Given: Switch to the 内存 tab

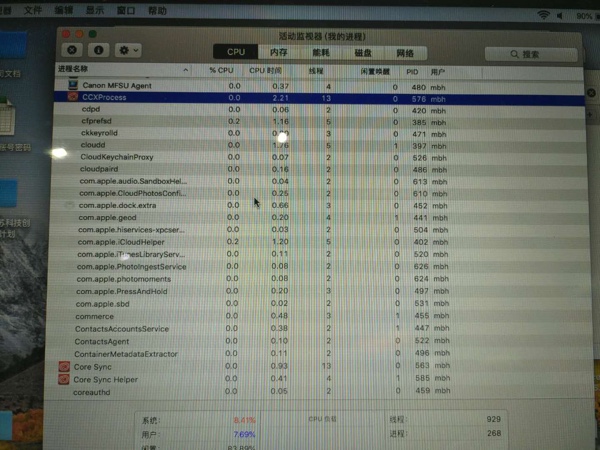Looking at the screenshot, I should 279,52.
